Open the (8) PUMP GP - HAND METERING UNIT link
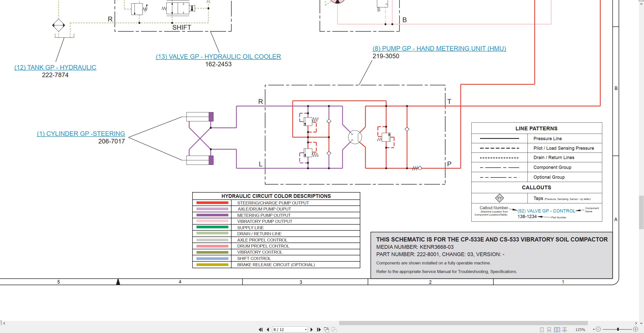Viewport: 644px width, 333px height. coord(439,48)
